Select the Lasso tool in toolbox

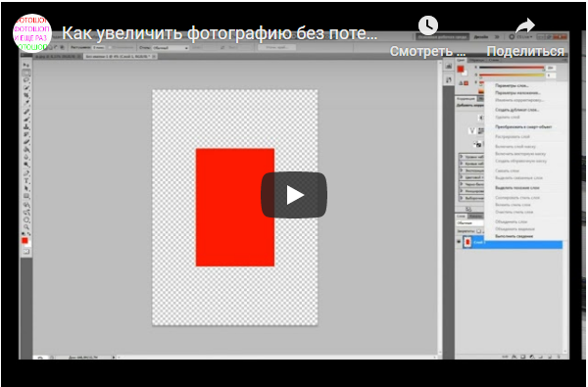(x=26, y=80)
